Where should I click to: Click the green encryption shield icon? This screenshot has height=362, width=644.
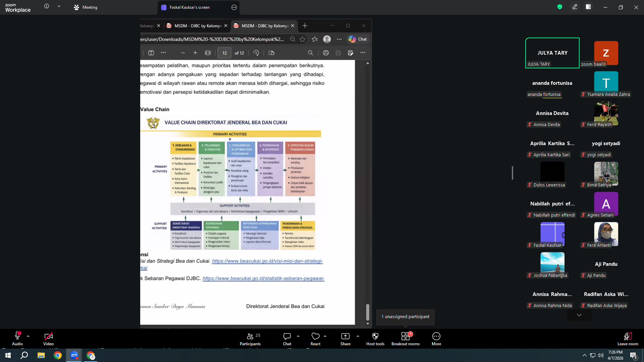pos(560,7)
